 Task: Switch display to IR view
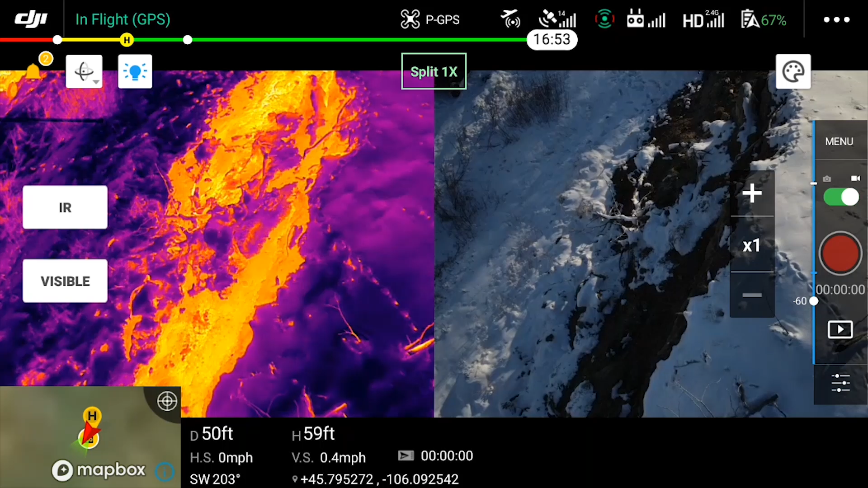tap(65, 207)
